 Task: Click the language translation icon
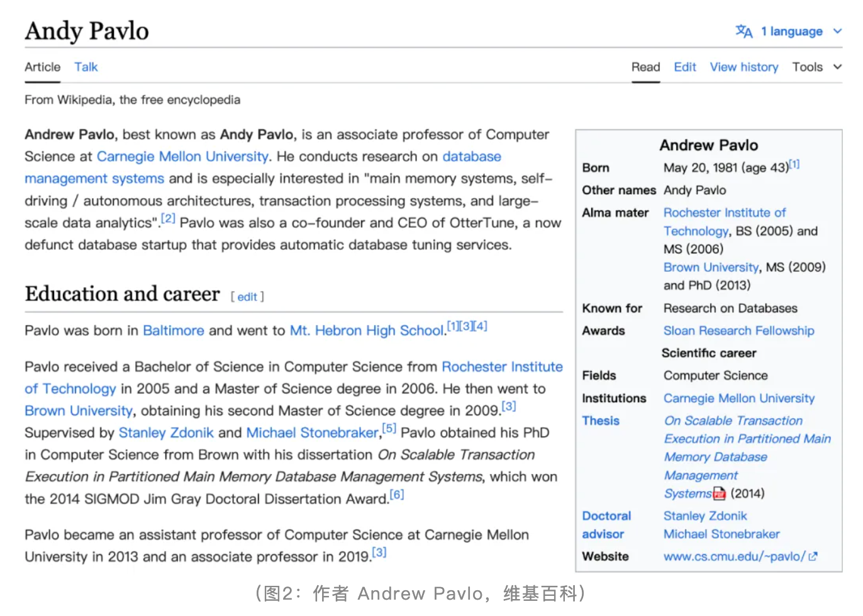(743, 31)
